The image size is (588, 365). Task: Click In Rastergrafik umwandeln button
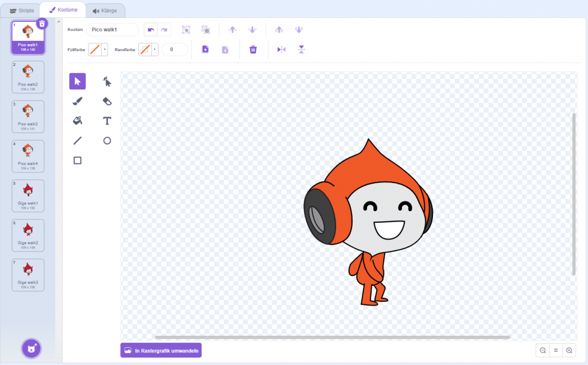click(x=161, y=351)
